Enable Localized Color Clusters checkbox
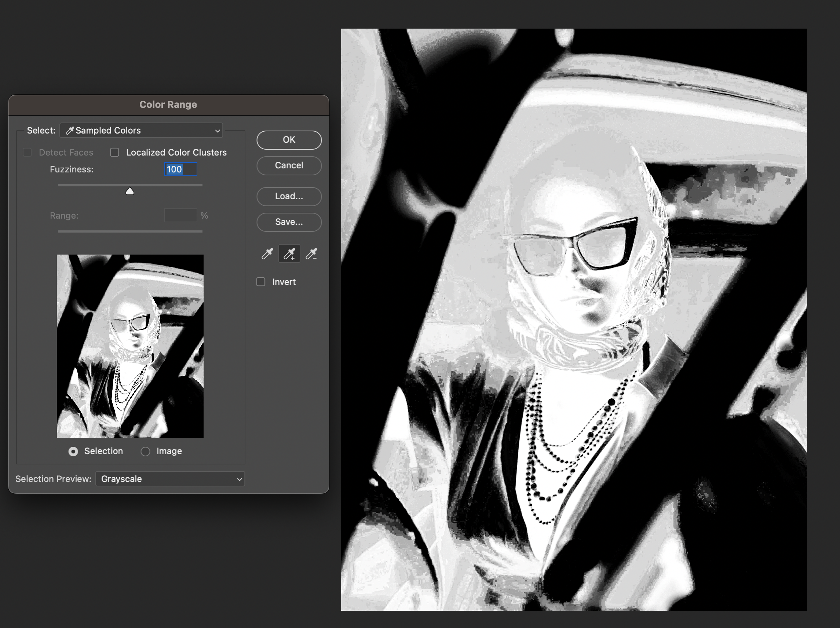The height and width of the screenshot is (628, 840). coord(115,153)
